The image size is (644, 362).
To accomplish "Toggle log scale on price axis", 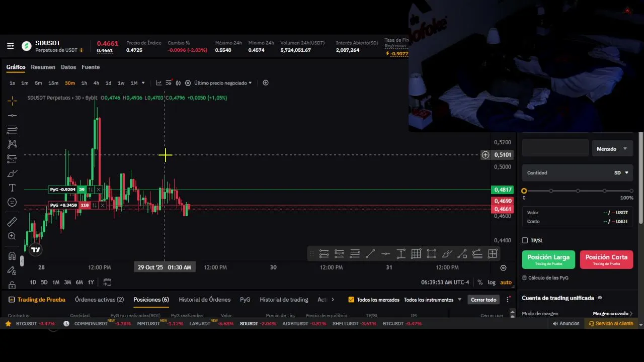I will (492, 283).
